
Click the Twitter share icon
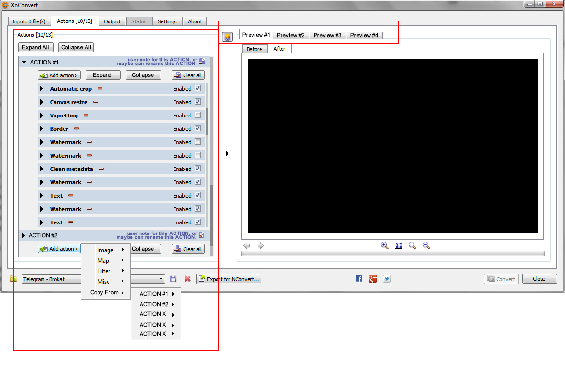point(387,279)
